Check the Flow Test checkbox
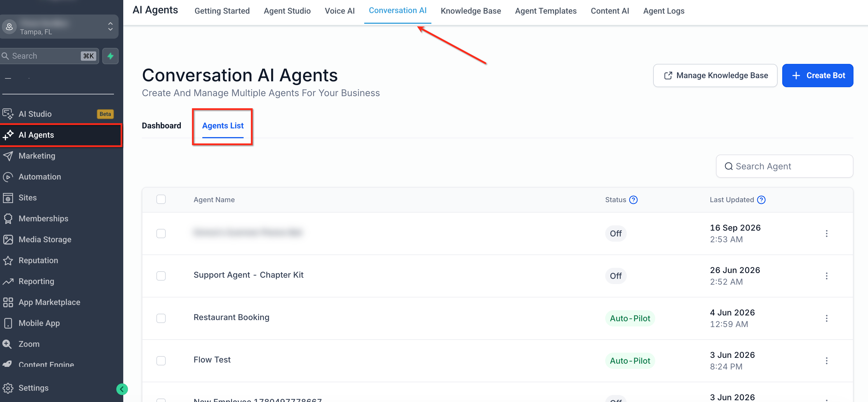The image size is (868, 402). point(161,360)
